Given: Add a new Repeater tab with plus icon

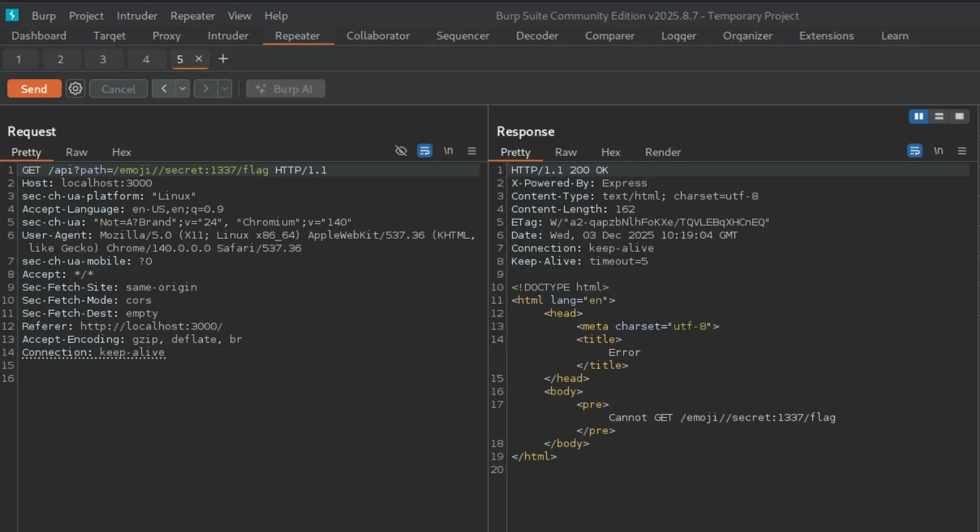Looking at the screenshot, I should (223, 59).
